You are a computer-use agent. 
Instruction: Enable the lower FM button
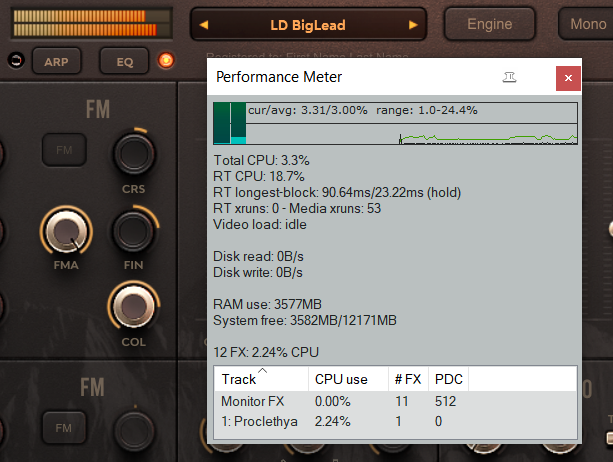tap(64, 428)
